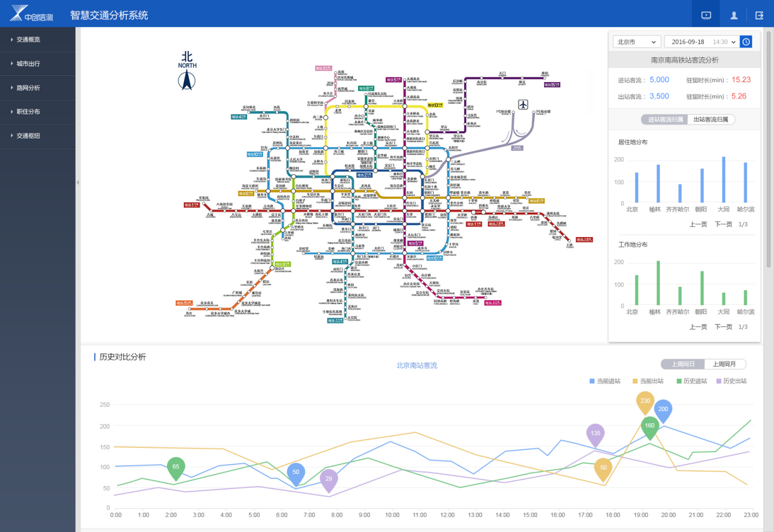Open the user profile icon
774x532 pixels.
(x=733, y=15)
